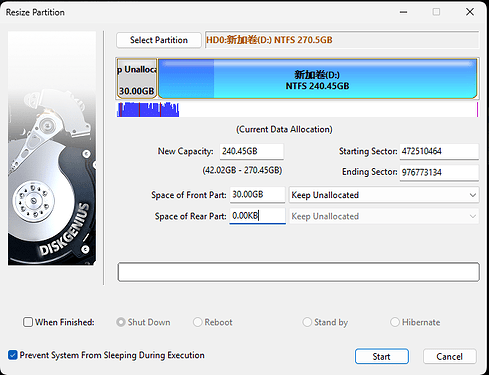Focus the New Capacity field
Viewport: 489px width, 375px height.
pos(252,151)
